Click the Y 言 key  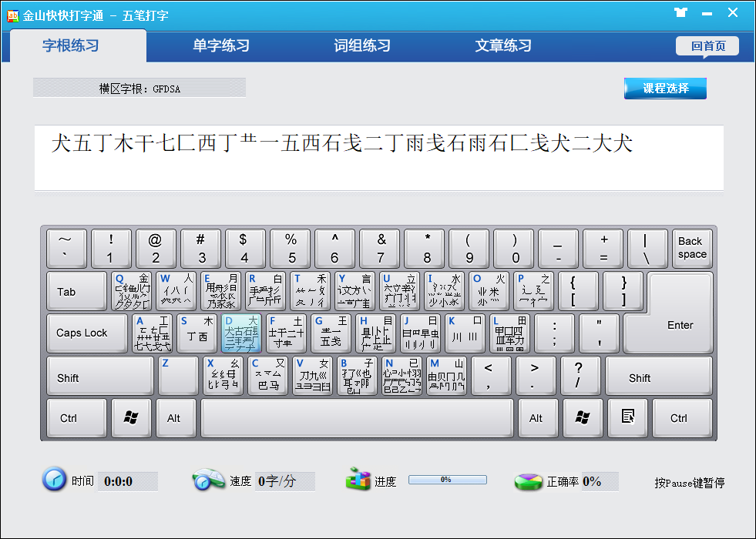point(354,291)
